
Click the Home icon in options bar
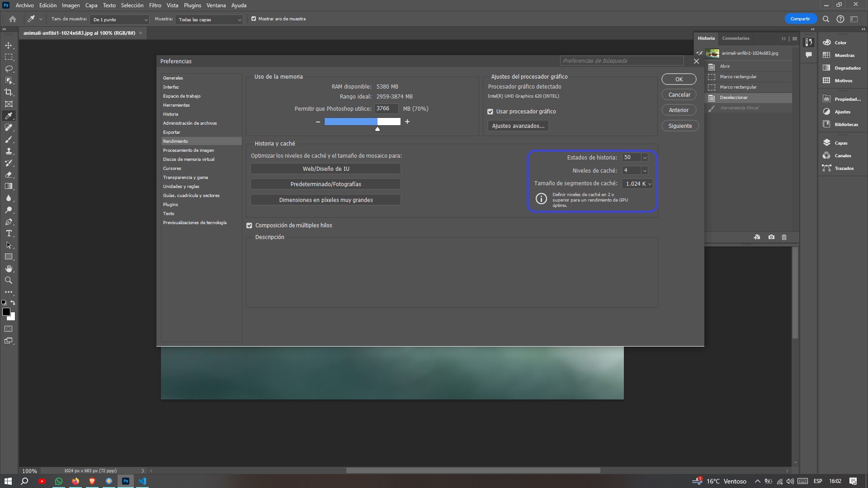click(x=13, y=19)
